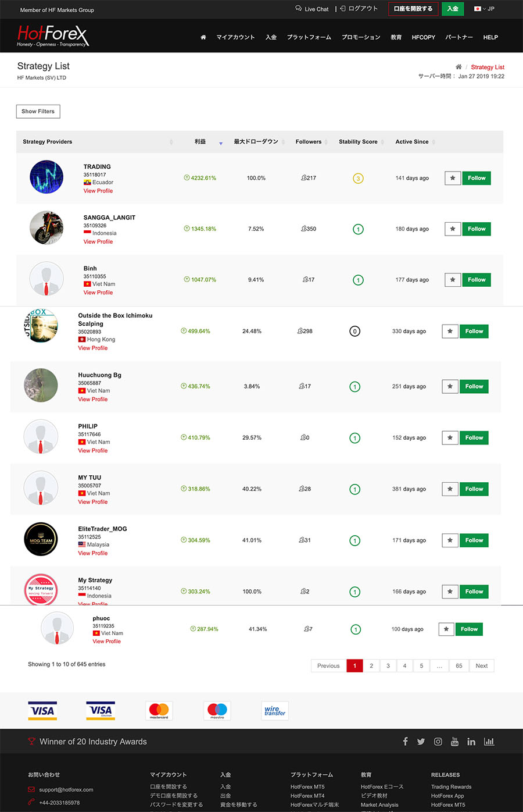The image size is (523, 812).
Task: Follow the Binh strategy
Action: pyautogui.click(x=477, y=280)
